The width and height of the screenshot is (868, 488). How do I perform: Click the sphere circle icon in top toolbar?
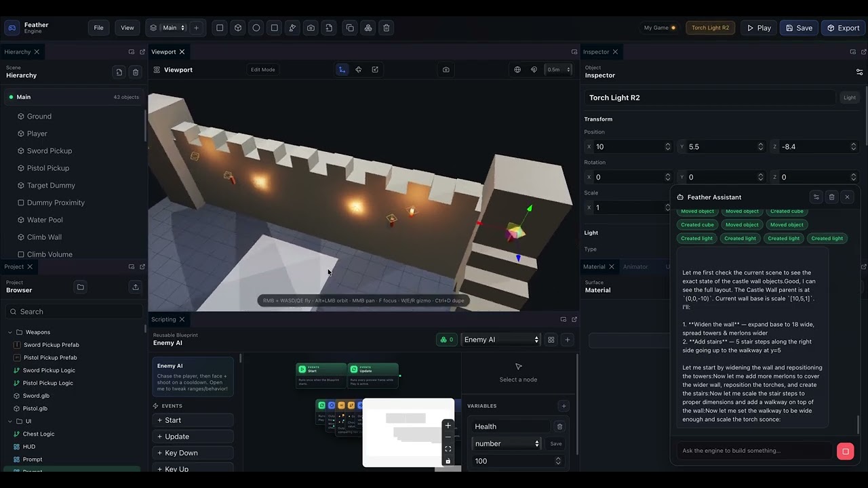(256, 28)
